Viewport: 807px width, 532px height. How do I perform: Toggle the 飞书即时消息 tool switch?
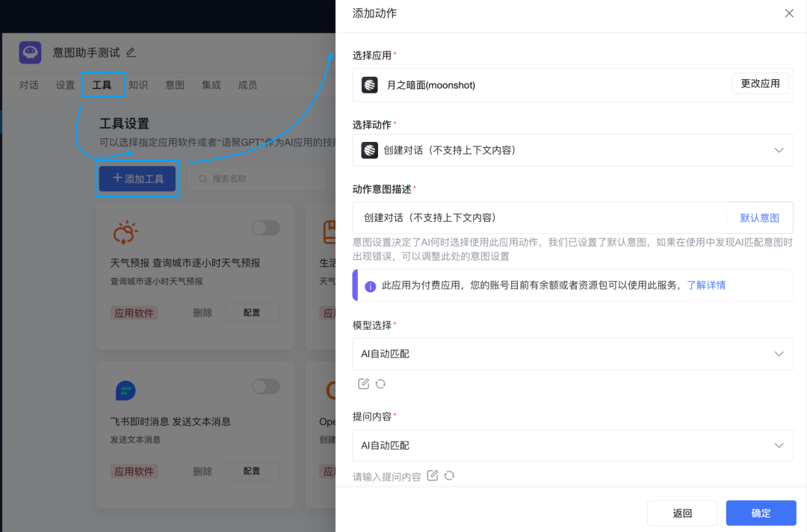pos(266,386)
